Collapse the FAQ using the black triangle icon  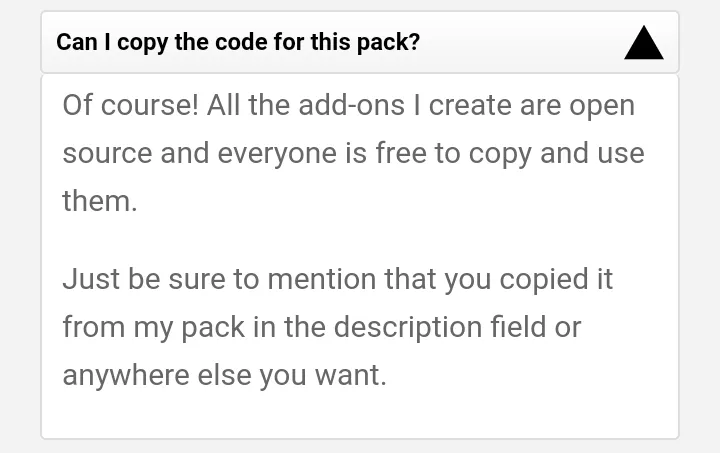coord(644,42)
